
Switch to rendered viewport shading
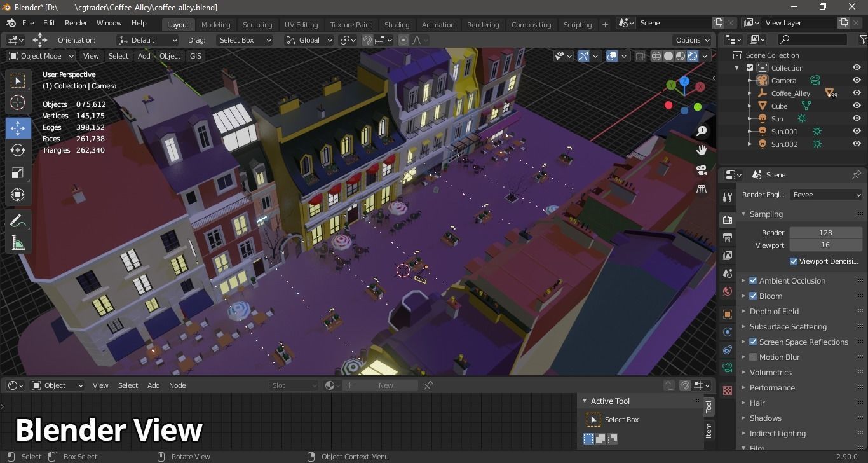point(693,56)
